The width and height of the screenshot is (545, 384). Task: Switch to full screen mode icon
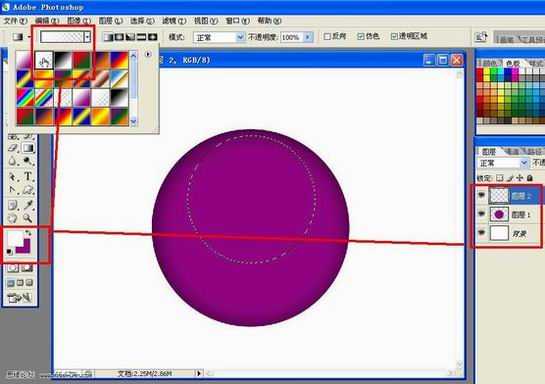pyautogui.click(x=30, y=283)
